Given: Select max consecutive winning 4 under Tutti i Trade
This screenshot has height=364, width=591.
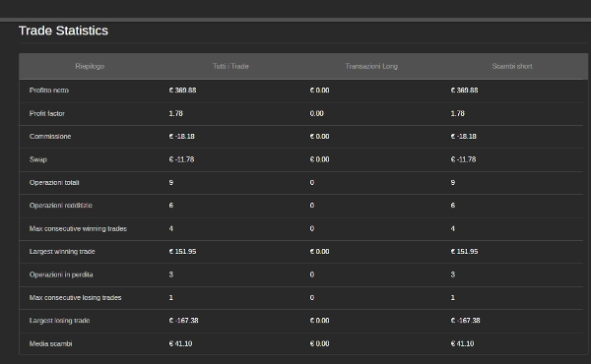Looking at the screenshot, I should coord(171,228).
